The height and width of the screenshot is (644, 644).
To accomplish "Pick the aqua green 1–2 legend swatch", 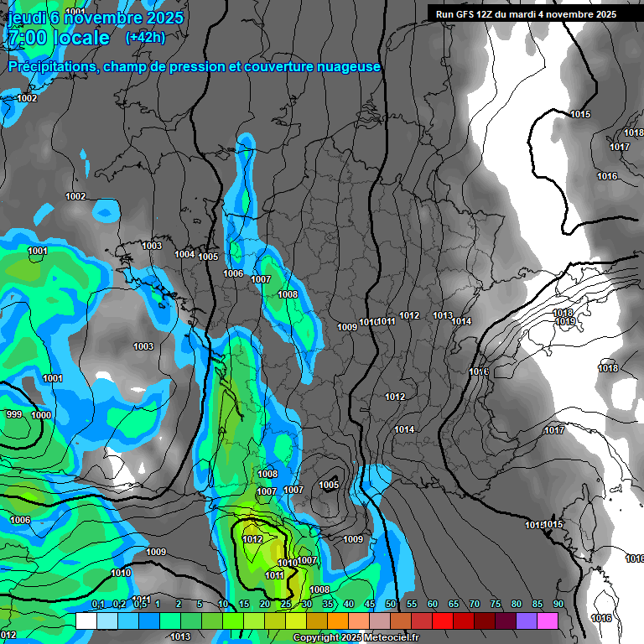I will coord(170,621).
